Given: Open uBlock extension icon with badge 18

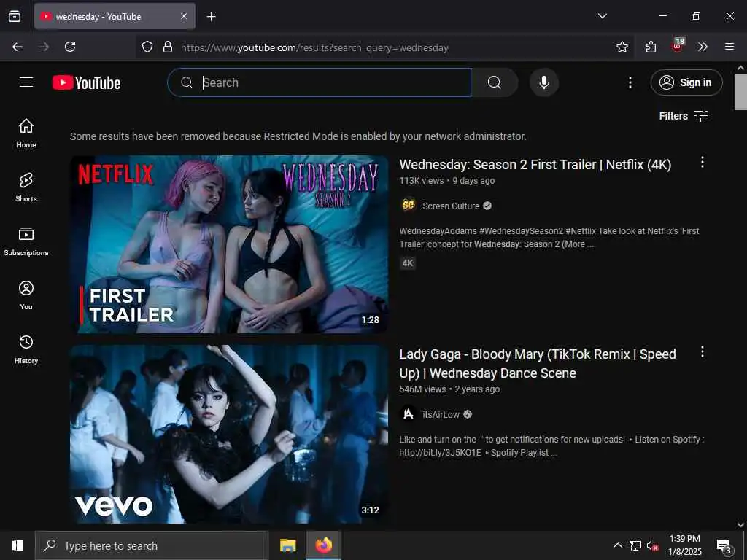Looking at the screenshot, I should (677, 46).
